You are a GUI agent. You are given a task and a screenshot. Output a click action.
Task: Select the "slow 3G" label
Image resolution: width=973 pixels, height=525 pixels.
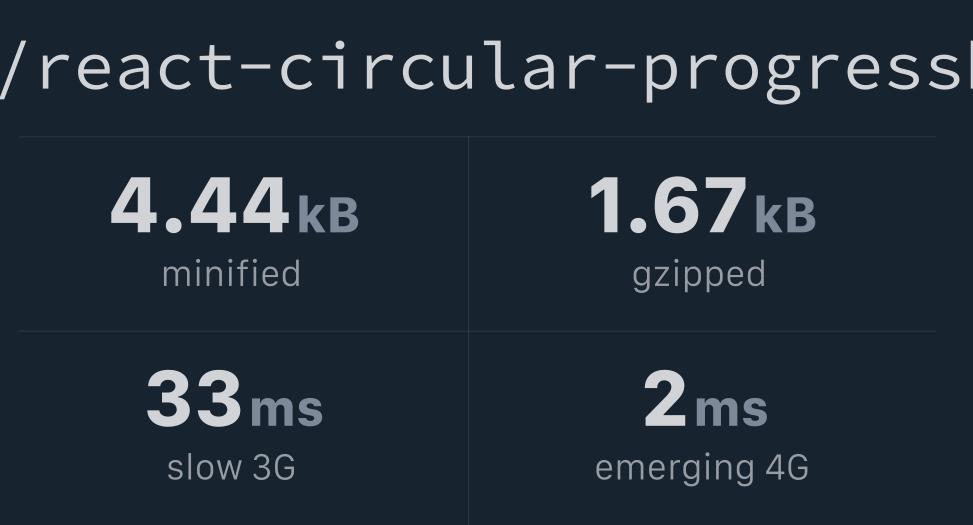pyautogui.click(x=231, y=467)
